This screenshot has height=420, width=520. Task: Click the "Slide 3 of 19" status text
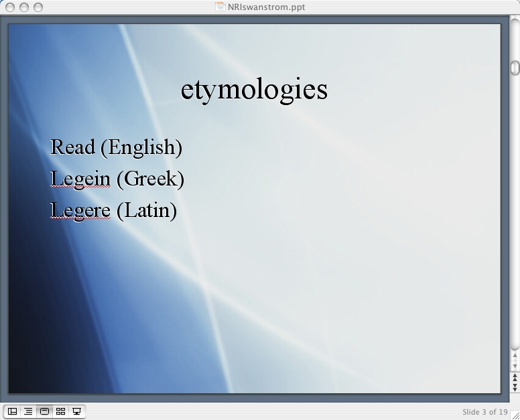click(x=485, y=412)
